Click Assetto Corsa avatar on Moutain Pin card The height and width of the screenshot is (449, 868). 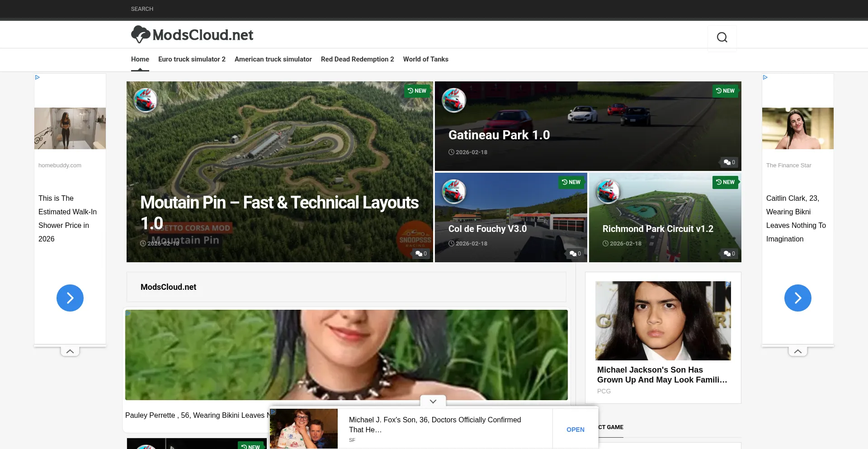click(146, 100)
